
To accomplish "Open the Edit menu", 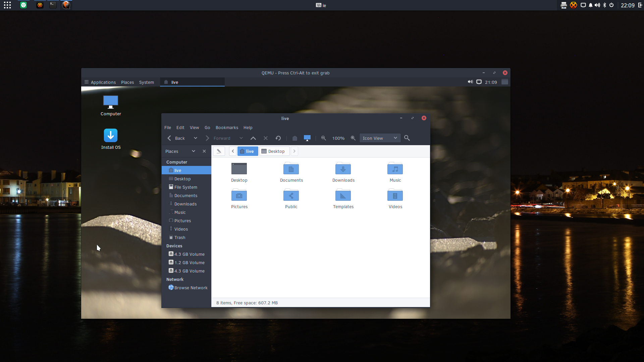I will pos(180,128).
